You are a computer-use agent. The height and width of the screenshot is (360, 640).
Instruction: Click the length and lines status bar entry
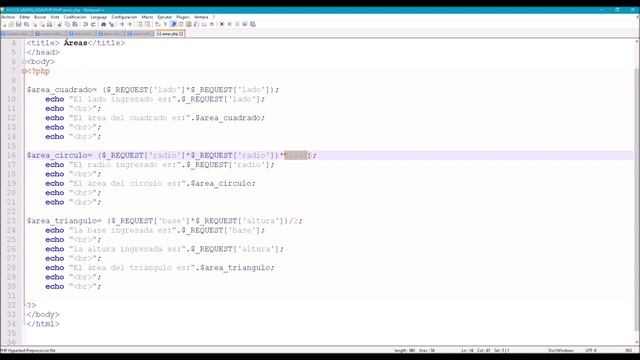pyautogui.click(x=414, y=350)
